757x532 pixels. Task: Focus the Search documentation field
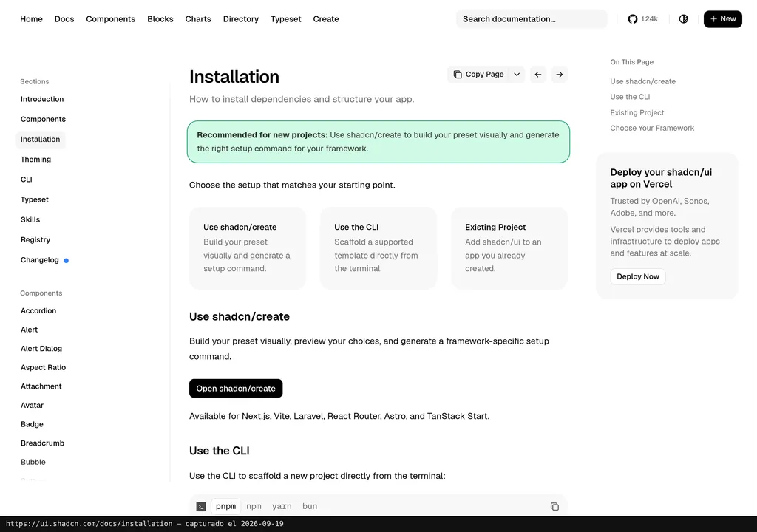coord(532,18)
